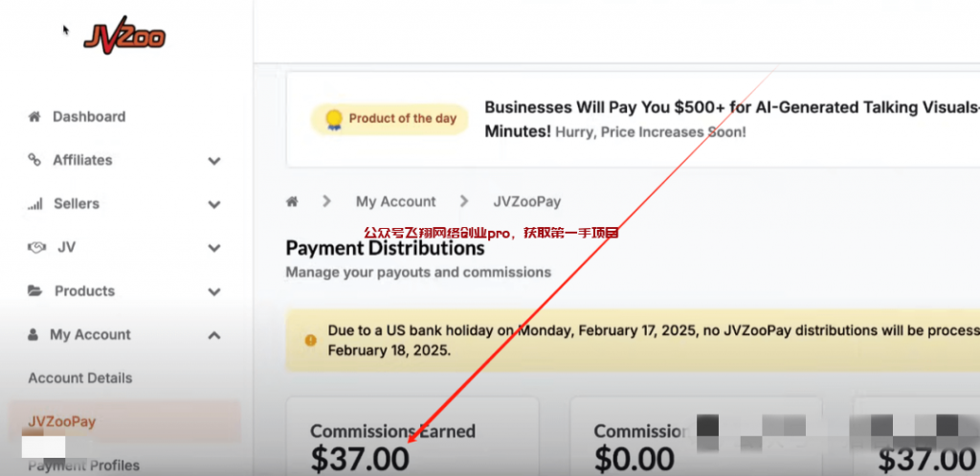This screenshot has width=980, height=476.
Task: Open My Account breadcrumb link
Action: coord(395,202)
